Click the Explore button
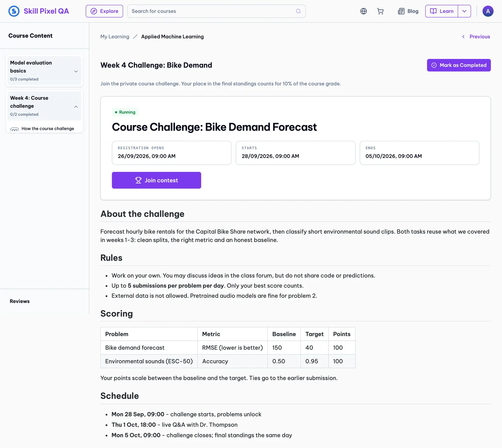 click(104, 11)
